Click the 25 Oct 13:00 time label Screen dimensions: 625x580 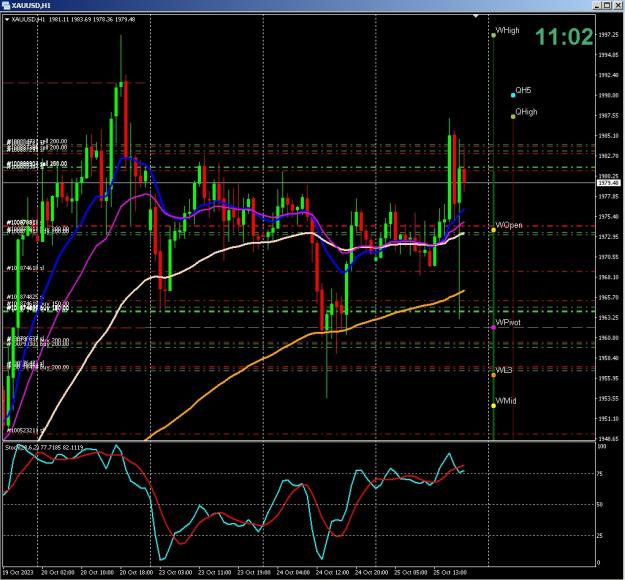[450, 572]
